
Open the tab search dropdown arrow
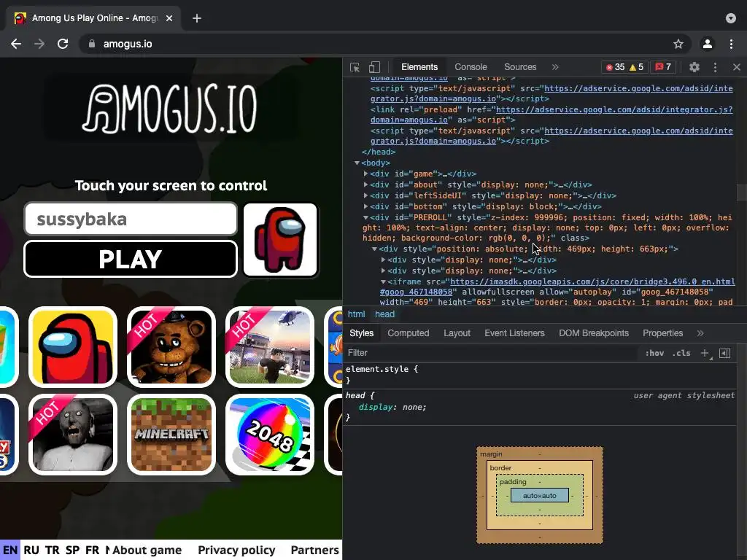[731, 18]
